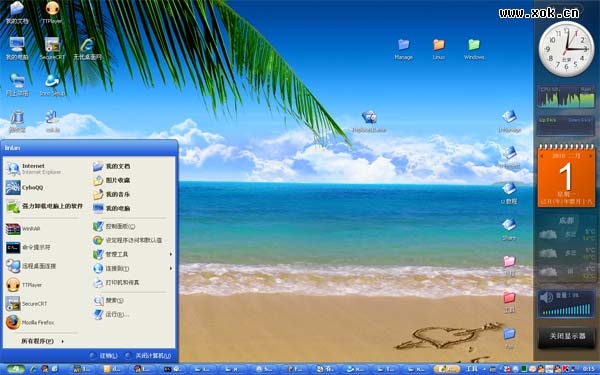The height and width of the screenshot is (375, 600).
Task: Adjust the sidebar volume level bar
Action: click(x=567, y=310)
